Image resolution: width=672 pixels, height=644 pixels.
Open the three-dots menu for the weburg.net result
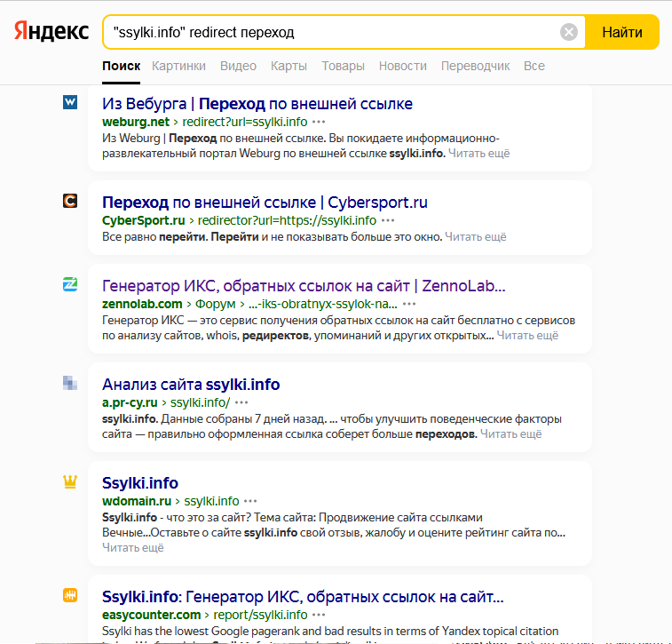319,123
